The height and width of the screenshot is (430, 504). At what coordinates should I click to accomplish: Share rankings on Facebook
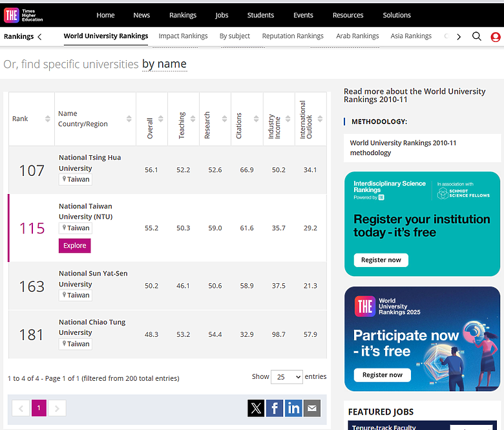click(x=275, y=408)
